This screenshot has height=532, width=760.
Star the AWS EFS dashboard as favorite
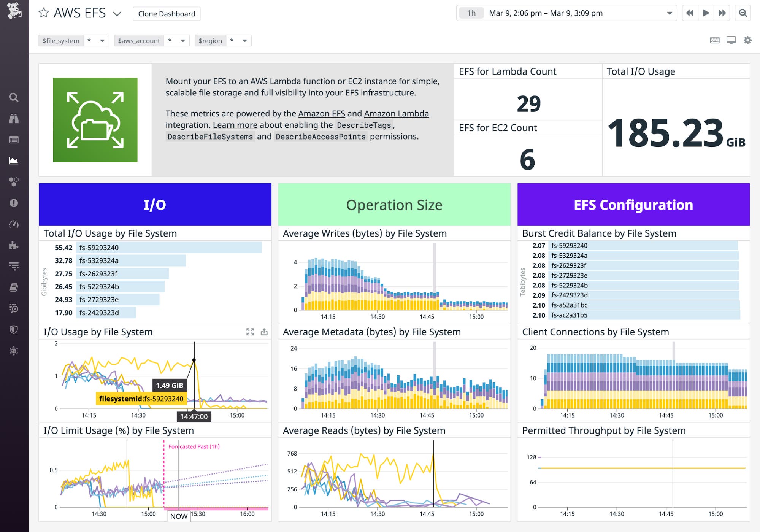[x=43, y=13]
